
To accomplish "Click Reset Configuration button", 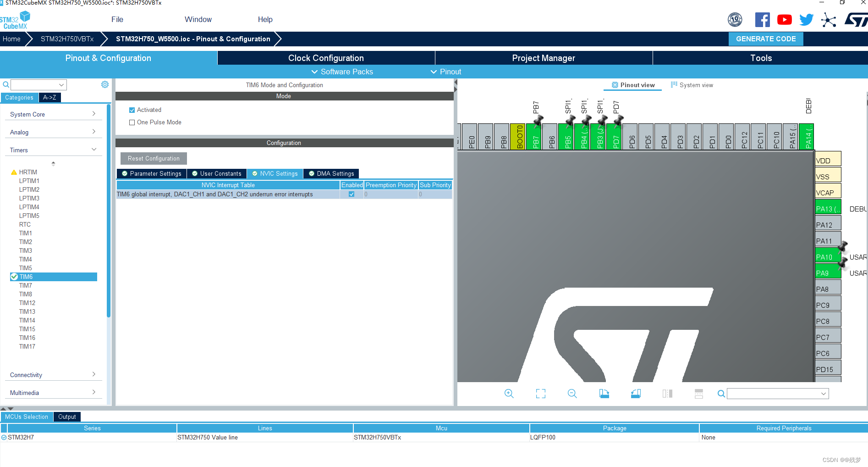I will [154, 158].
